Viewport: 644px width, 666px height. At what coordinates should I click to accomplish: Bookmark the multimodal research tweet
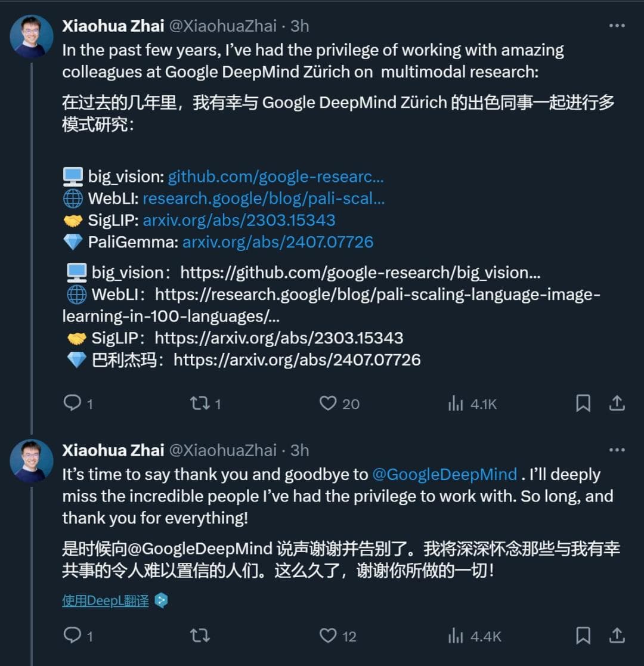[x=583, y=404]
